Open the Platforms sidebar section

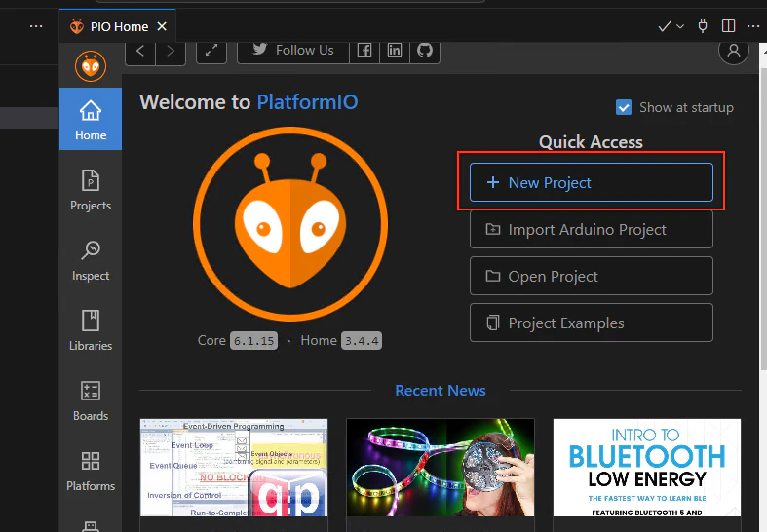[x=91, y=472]
